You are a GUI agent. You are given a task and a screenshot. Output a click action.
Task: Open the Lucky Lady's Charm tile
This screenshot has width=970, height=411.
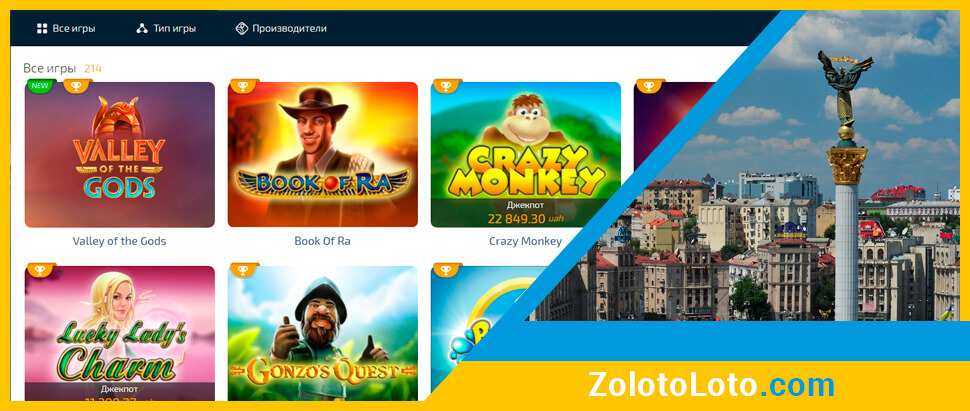click(120, 333)
